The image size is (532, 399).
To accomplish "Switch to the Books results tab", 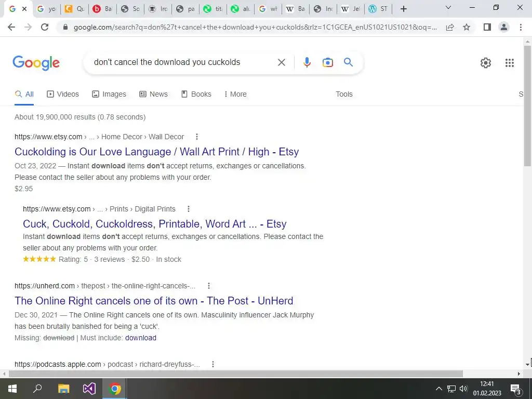I will tap(196, 95).
